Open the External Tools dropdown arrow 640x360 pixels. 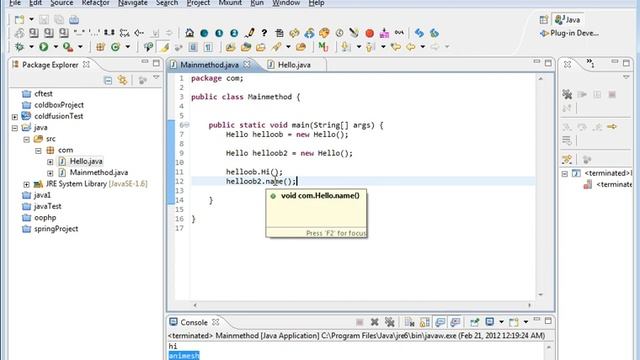click(x=80, y=47)
